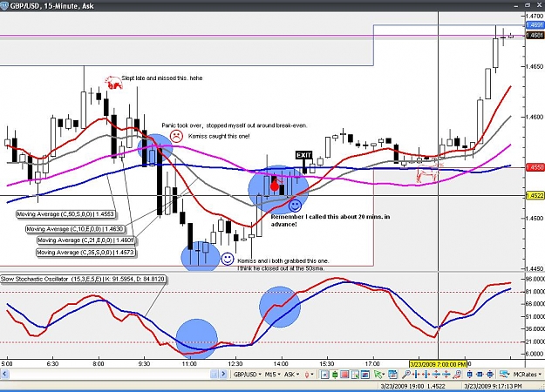This screenshot has height=392, width=545.
Task: Click the 'Komiss caught this one!' note
Action: tap(219, 137)
